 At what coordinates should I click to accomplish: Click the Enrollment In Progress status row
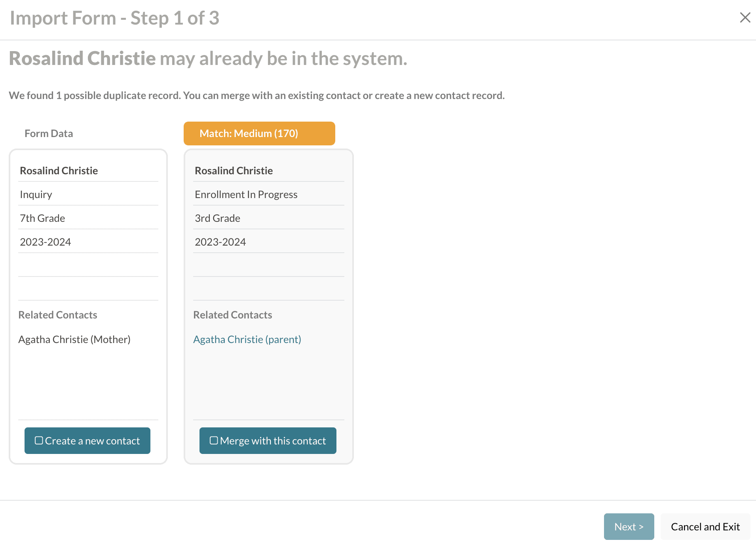point(246,194)
